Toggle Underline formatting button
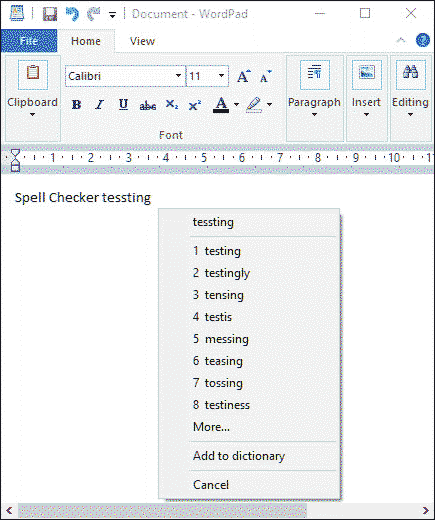Image resolution: width=435 pixels, height=520 pixels. (123, 105)
